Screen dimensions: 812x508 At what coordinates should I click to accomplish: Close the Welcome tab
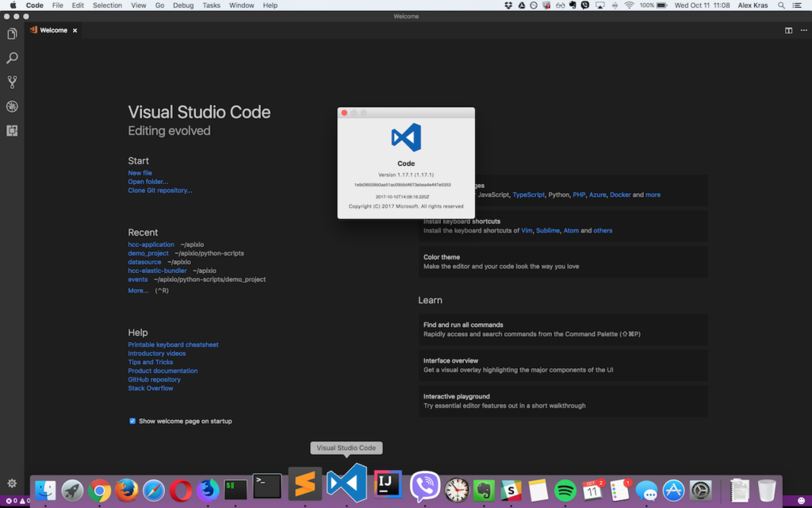coord(75,30)
